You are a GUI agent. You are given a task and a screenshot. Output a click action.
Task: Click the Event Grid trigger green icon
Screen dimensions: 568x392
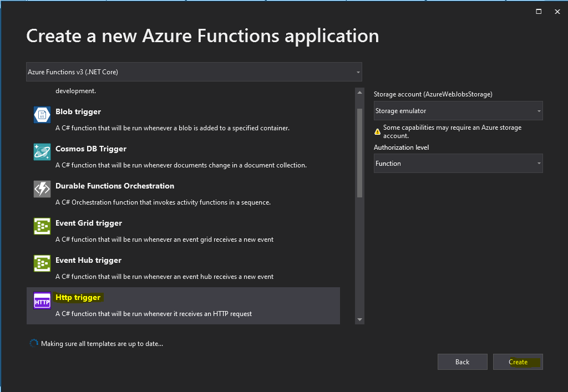pyautogui.click(x=42, y=226)
